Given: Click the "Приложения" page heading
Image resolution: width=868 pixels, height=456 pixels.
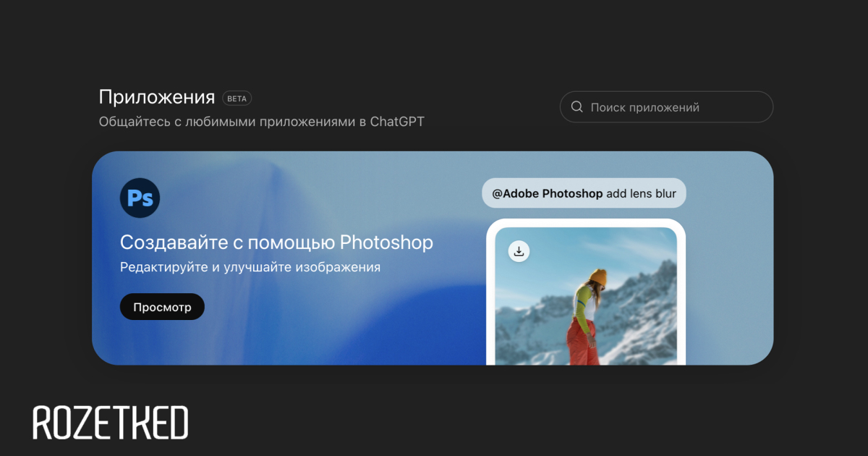Looking at the screenshot, I should point(157,98).
